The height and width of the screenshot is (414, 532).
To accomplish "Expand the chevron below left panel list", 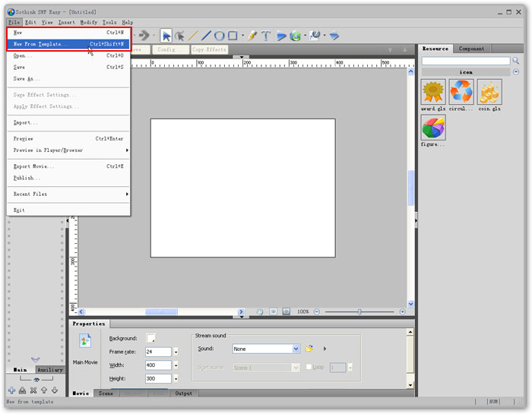I will click(36, 359).
